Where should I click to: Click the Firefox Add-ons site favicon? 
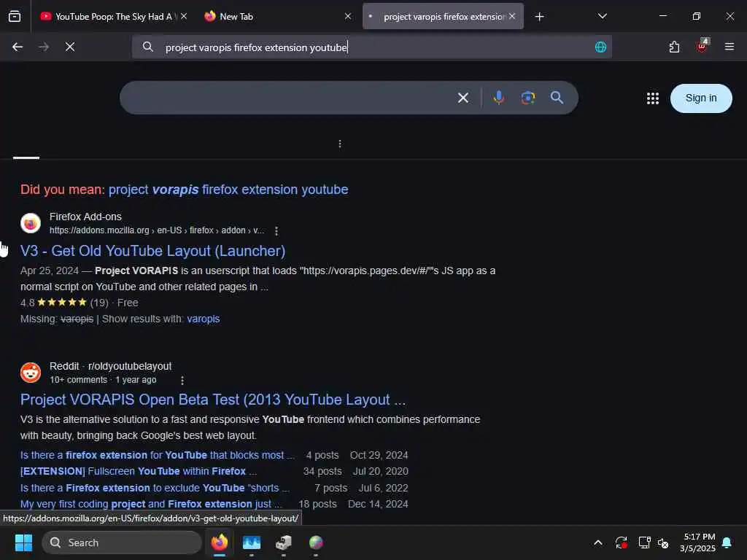pos(31,223)
